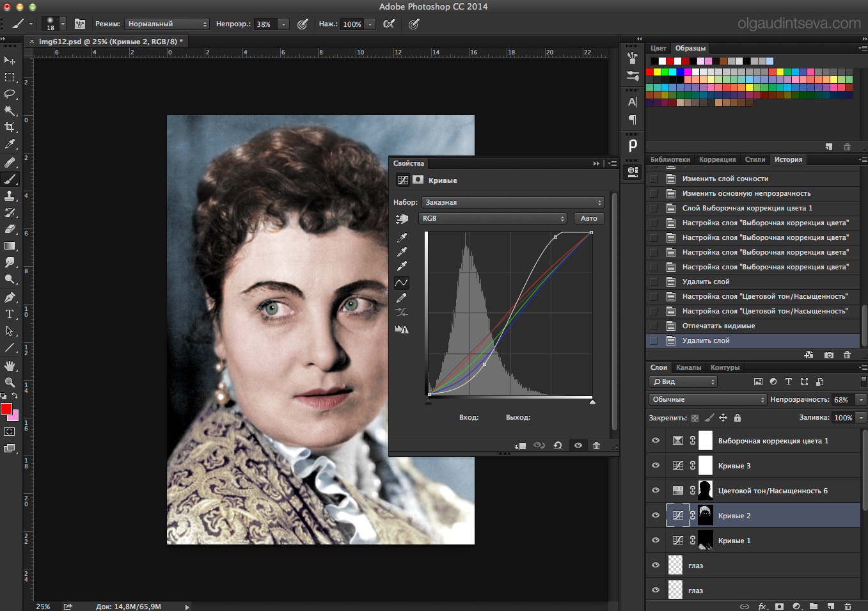Click the red foreground color swatch
The width and height of the screenshot is (868, 611).
point(6,409)
